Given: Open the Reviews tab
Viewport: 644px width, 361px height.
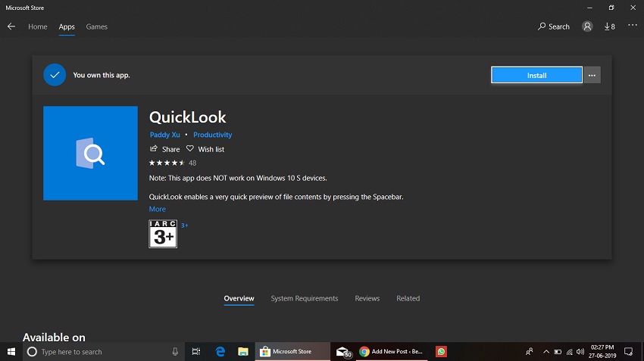Looking at the screenshot, I should (x=367, y=298).
